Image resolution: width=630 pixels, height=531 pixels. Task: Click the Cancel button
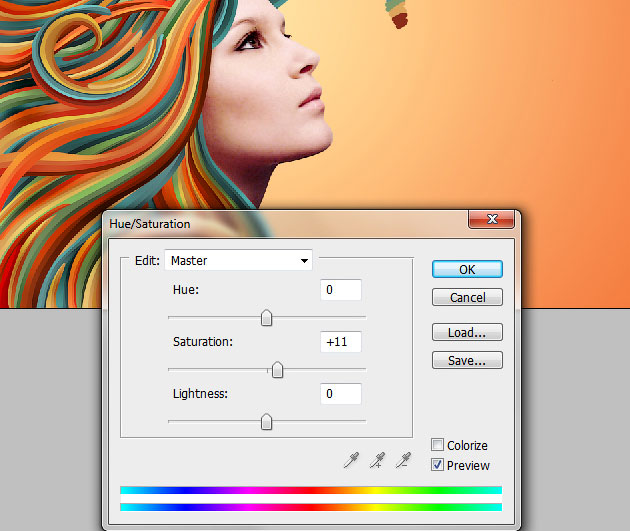coord(467,297)
